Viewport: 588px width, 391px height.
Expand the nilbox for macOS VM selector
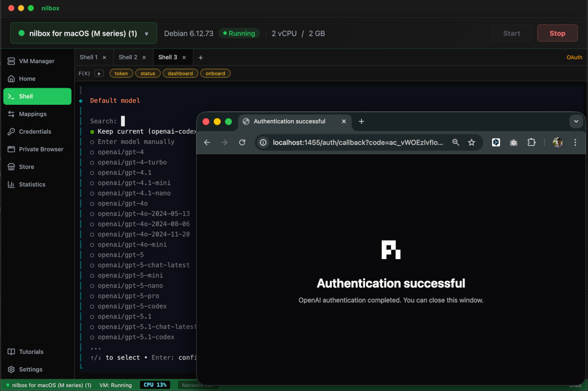(83, 33)
